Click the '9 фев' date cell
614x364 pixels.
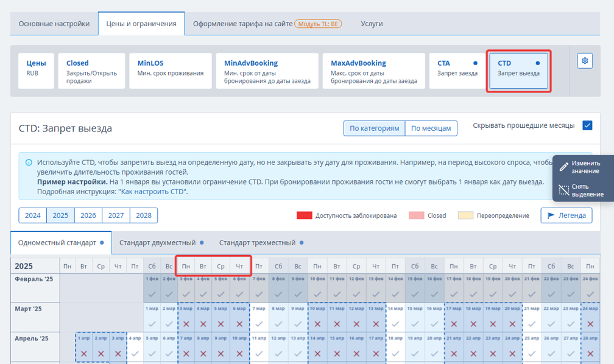click(298, 288)
